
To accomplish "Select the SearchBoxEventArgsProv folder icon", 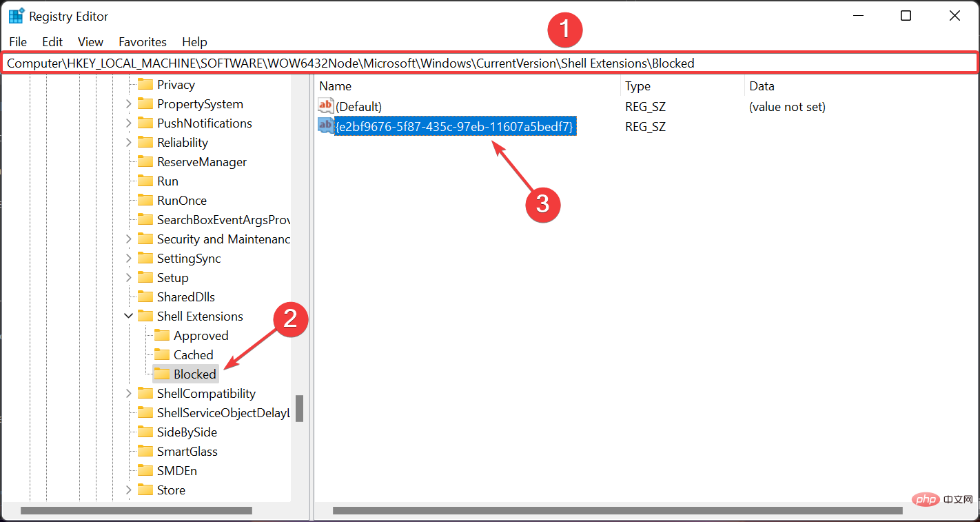I will [145, 220].
